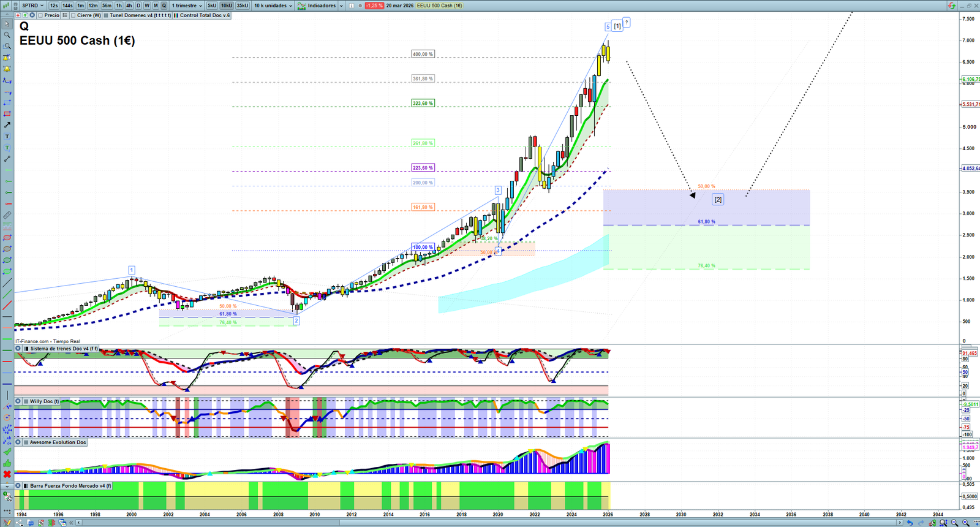
Task: Click the horizontal scrollbar right arrow
Action: tap(899, 523)
